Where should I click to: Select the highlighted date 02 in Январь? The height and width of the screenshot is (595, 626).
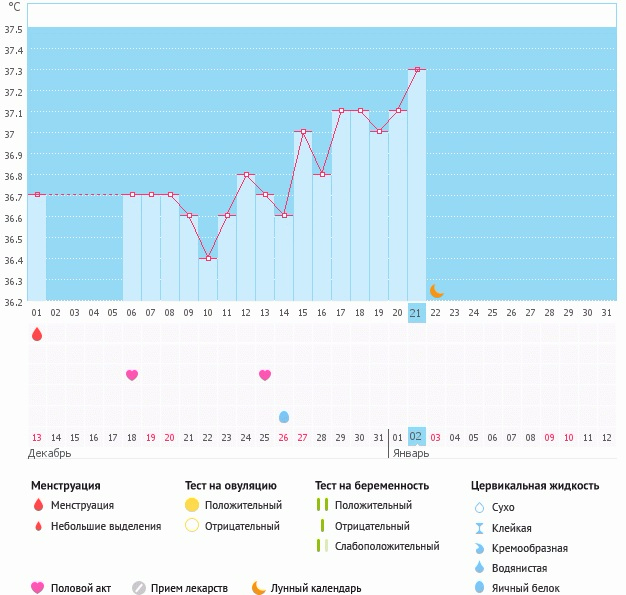417,437
